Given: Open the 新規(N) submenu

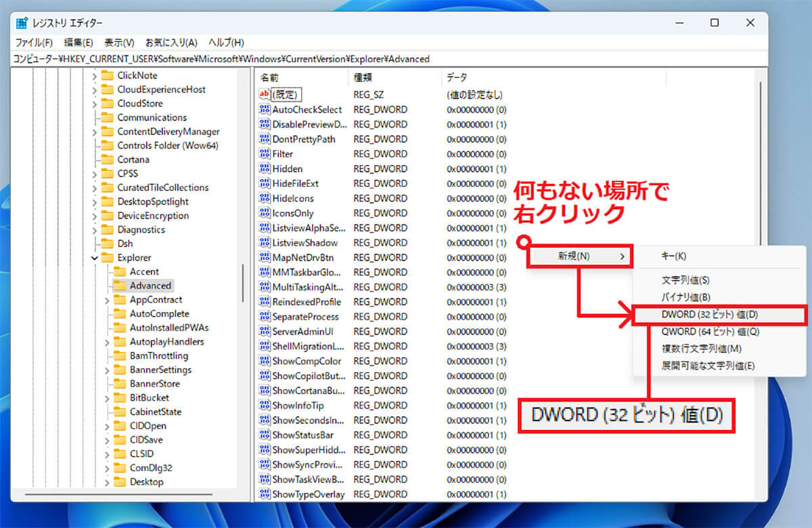Looking at the screenshot, I should tap(580, 257).
